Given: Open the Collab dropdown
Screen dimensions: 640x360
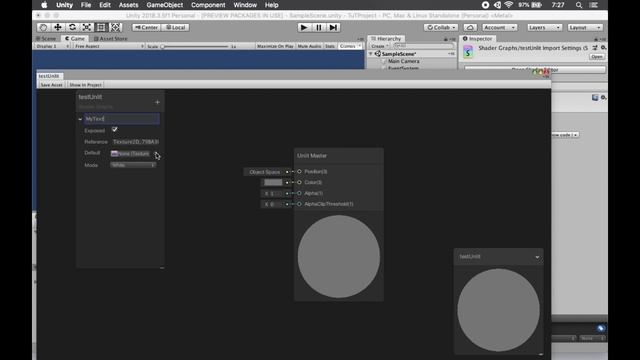Looking at the screenshot, I should coord(441,27).
